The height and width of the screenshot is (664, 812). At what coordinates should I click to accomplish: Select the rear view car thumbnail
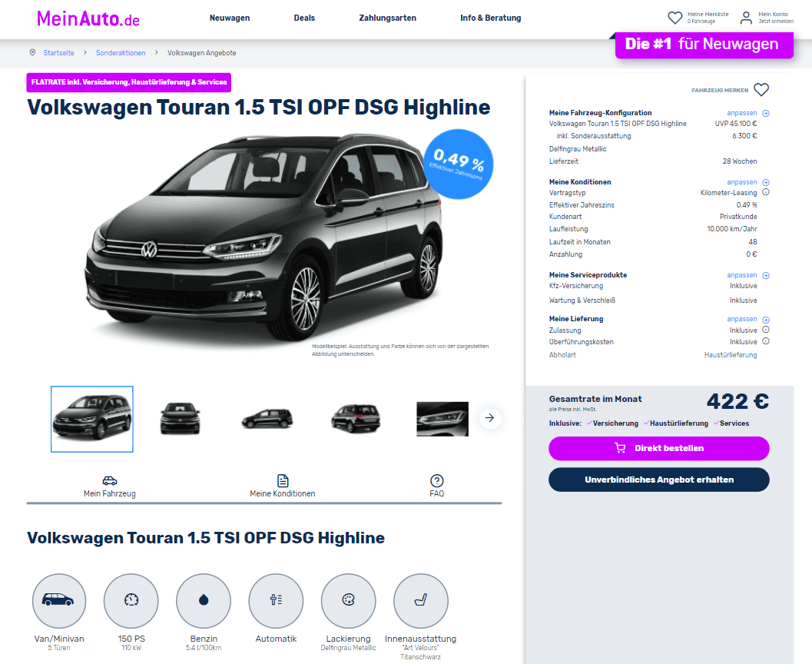click(x=356, y=419)
